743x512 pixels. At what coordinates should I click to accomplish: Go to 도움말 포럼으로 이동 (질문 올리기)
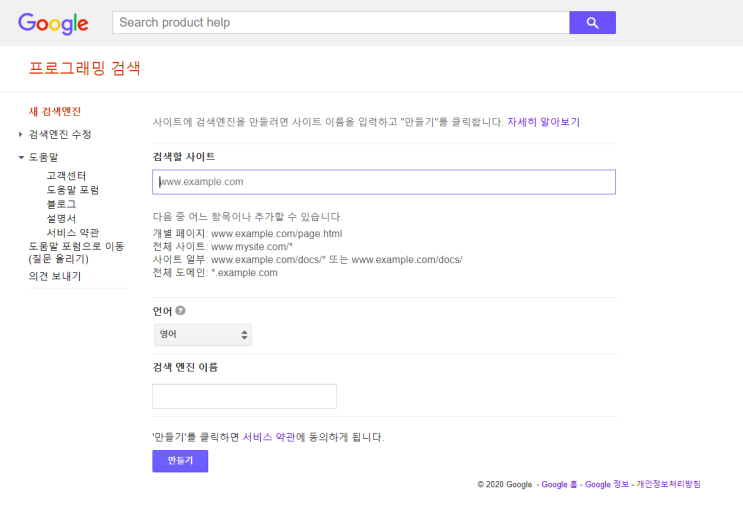point(76,252)
